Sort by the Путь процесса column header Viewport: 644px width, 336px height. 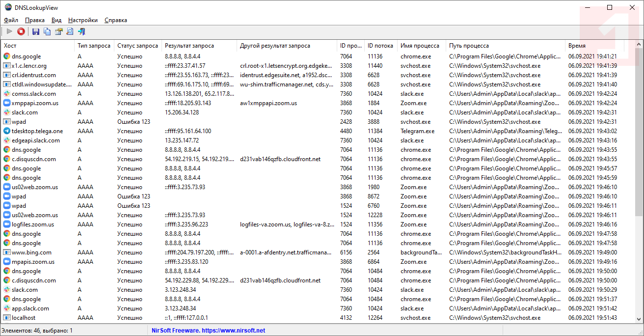click(506, 46)
